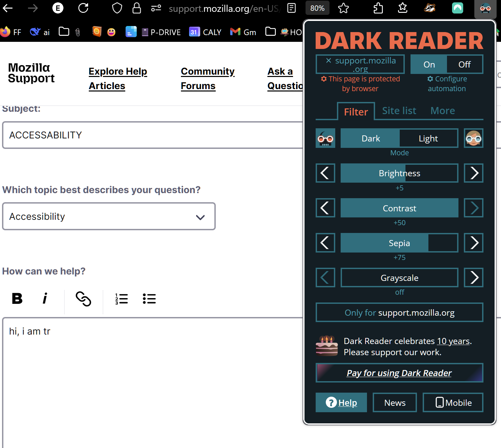The image size is (501, 448).
Task: Go to Mozilla Support home logo
Action: (31, 73)
